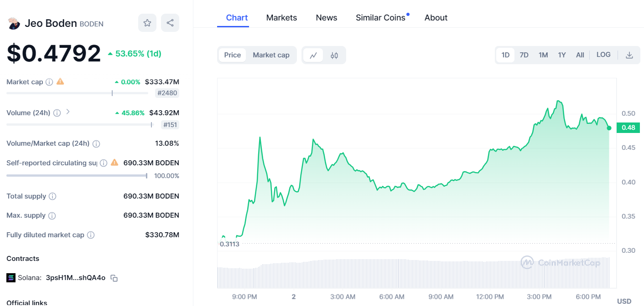Click the Total supply info icon
The height and width of the screenshot is (306, 644).
point(52,196)
